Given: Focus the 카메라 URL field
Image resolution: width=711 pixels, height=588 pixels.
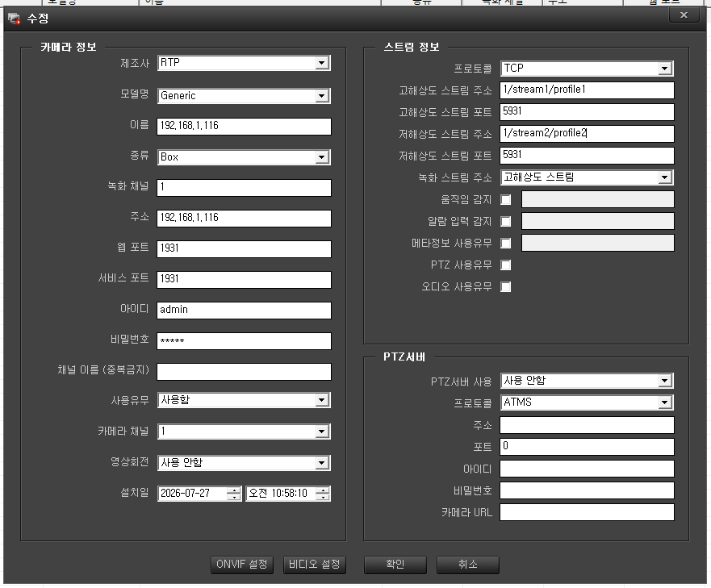Looking at the screenshot, I should tap(587, 512).
